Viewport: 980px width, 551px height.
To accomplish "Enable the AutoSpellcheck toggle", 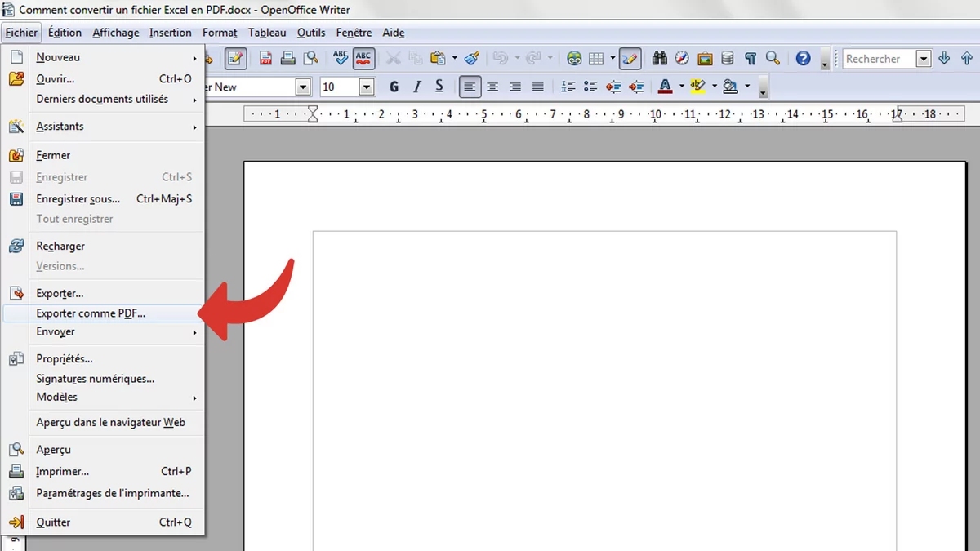I will coord(363,59).
